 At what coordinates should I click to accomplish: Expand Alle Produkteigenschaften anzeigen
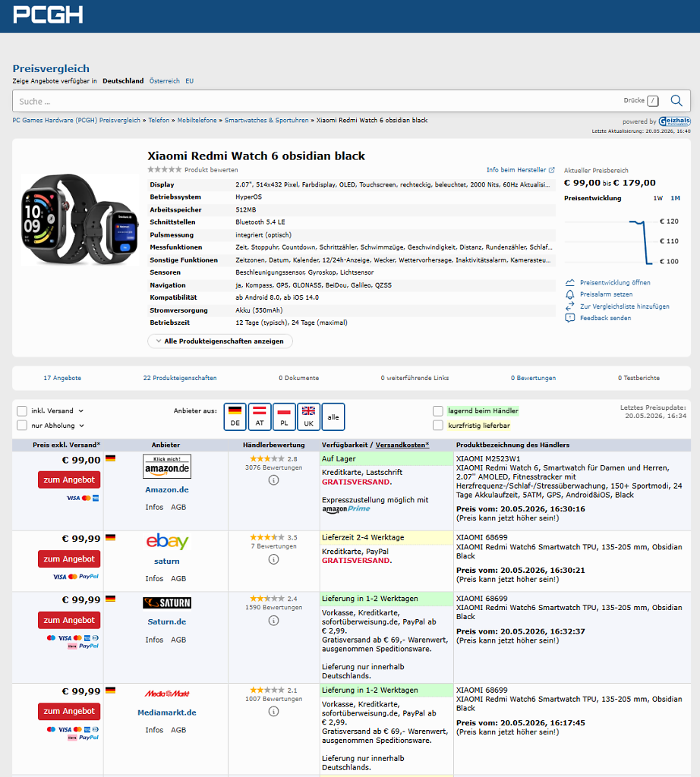[x=220, y=341]
